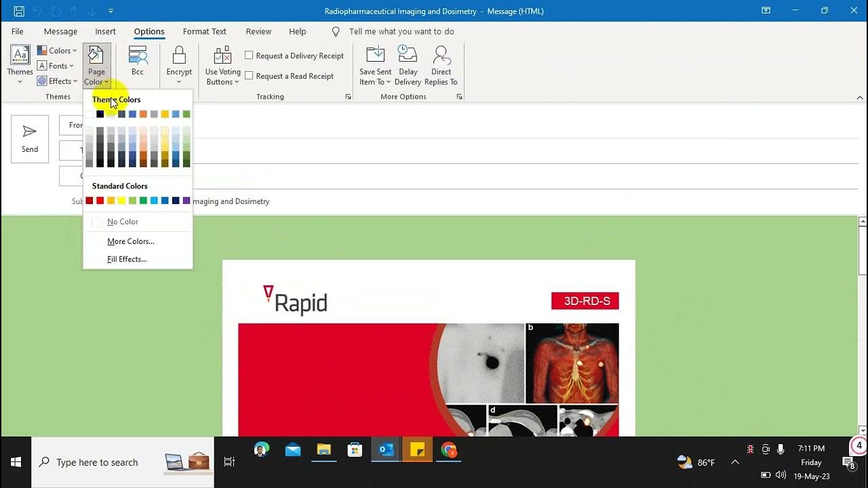868x488 pixels.
Task: Pick the black theme color swatch
Action: click(x=100, y=114)
